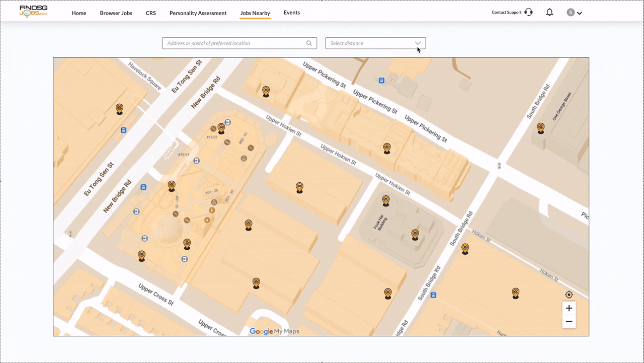The height and width of the screenshot is (363, 644).
Task: Open the Home page
Action: click(x=79, y=13)
